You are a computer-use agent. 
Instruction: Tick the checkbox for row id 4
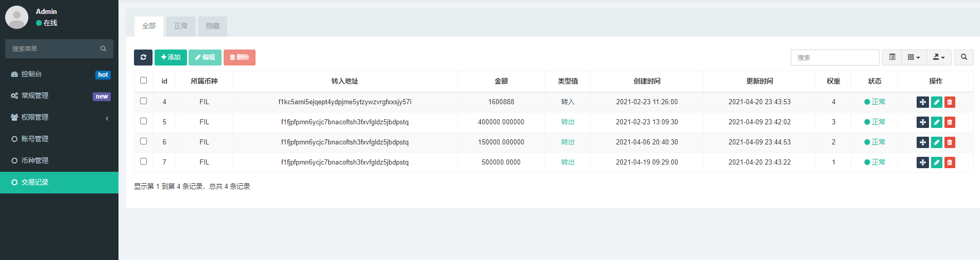pyautogui.click(x=143, y=101)
